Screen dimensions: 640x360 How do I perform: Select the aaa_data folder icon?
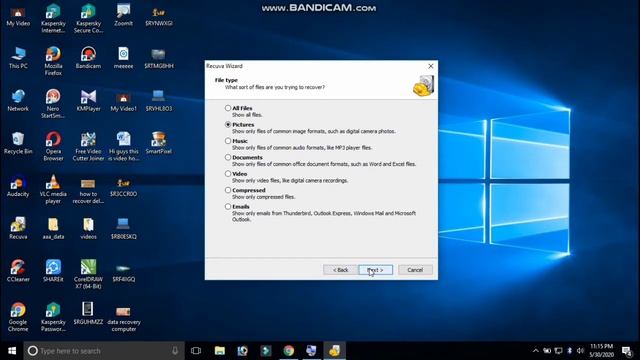[53, 229]
